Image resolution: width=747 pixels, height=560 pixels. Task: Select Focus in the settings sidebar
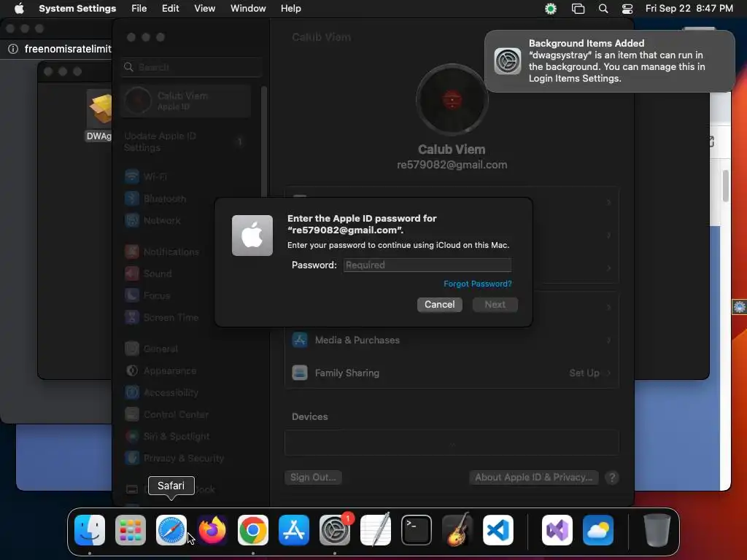tap(186, 296)
